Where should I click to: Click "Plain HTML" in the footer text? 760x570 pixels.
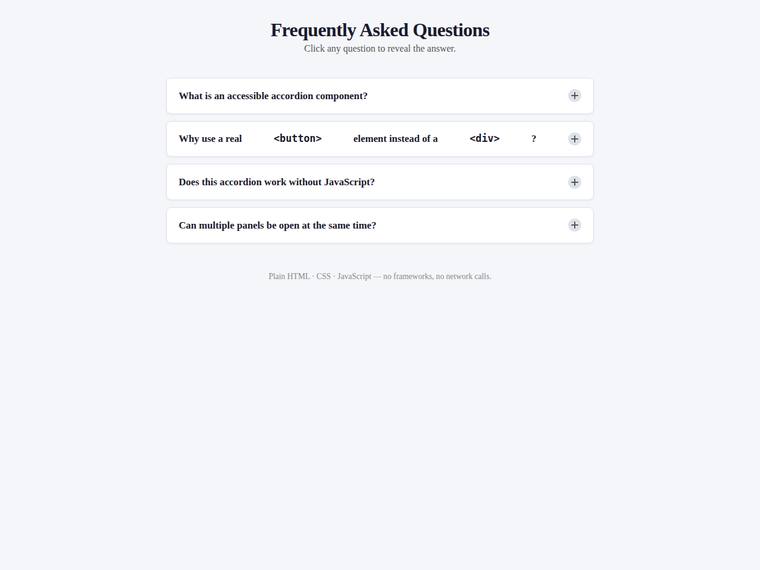(x=289, y=276)
